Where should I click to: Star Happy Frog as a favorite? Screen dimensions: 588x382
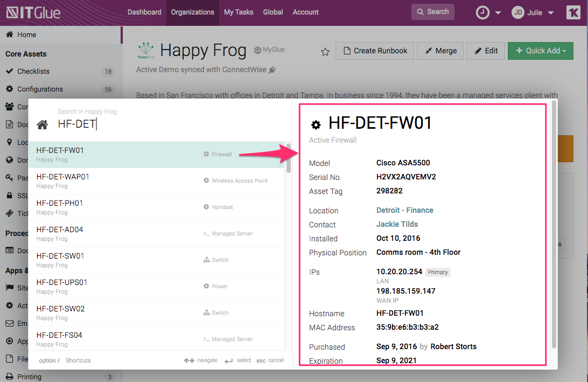point(325,52)
